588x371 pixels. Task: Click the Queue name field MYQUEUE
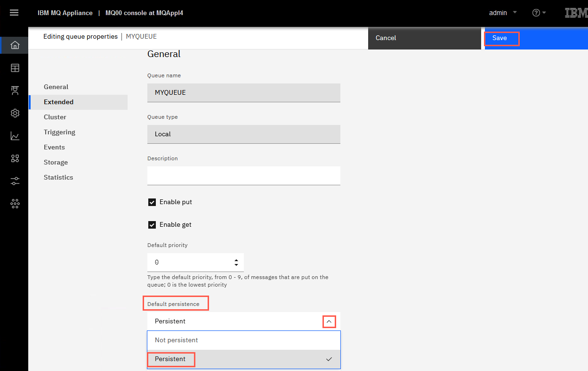(x=243, y=92)
